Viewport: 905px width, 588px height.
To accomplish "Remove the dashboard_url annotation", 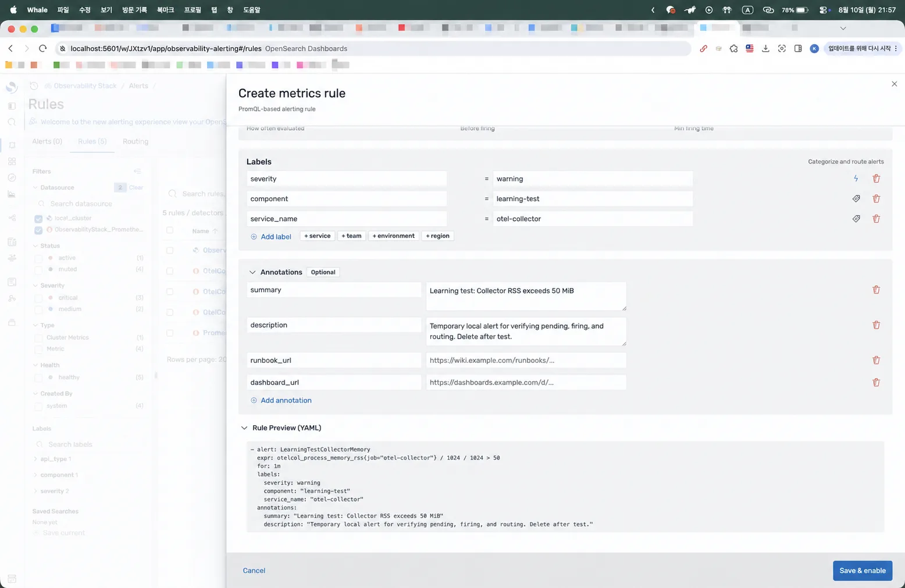I will [x=876, y=382].
